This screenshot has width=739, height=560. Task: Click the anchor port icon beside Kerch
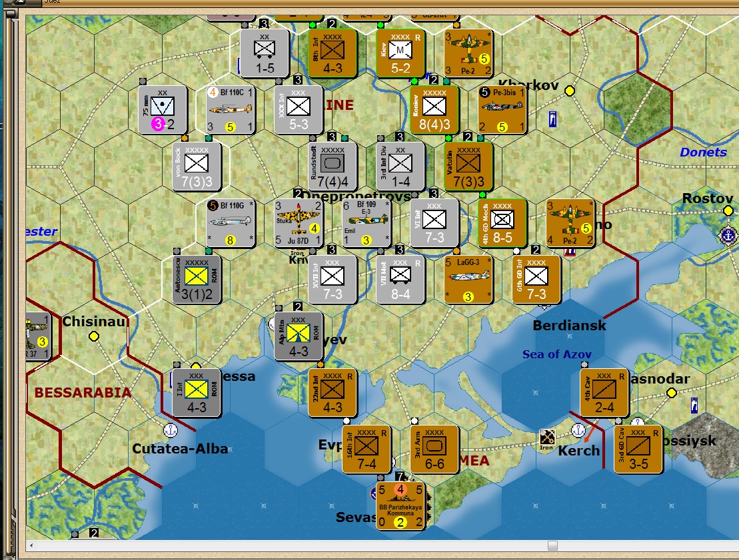click(x=578, y=430)
